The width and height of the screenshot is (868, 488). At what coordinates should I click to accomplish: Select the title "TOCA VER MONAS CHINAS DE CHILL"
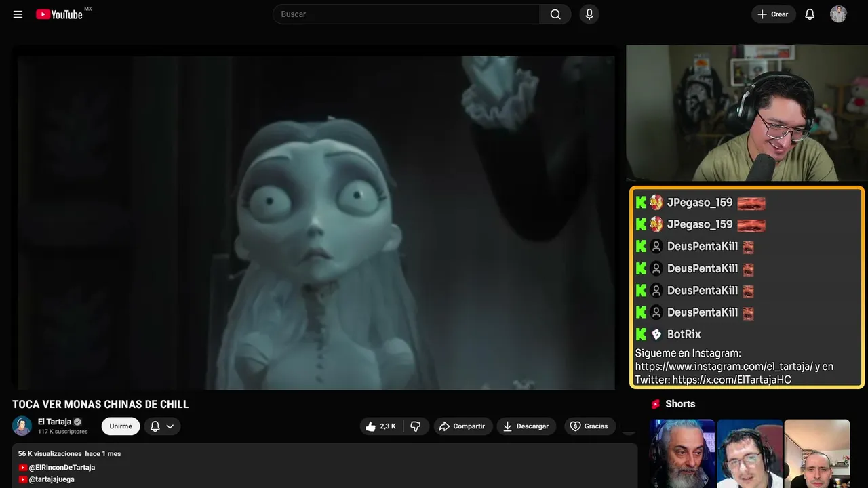(100, 405)
